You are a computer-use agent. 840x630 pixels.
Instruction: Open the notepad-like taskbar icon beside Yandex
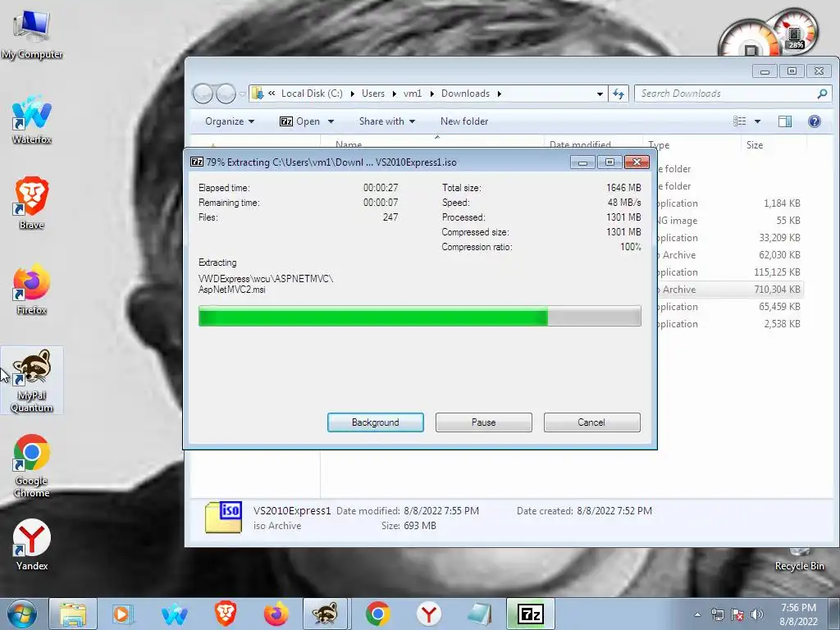[x=479, y=614]
